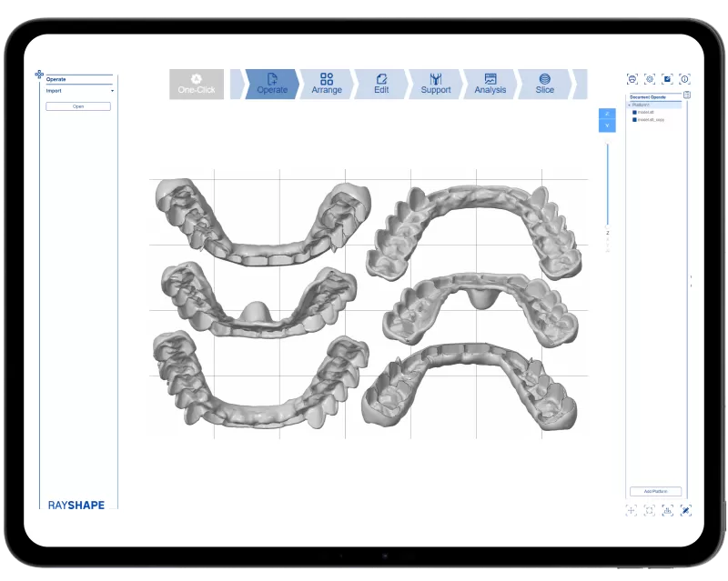
Task: Click the platform export icon at bottom right
Action: click(667, 510)
